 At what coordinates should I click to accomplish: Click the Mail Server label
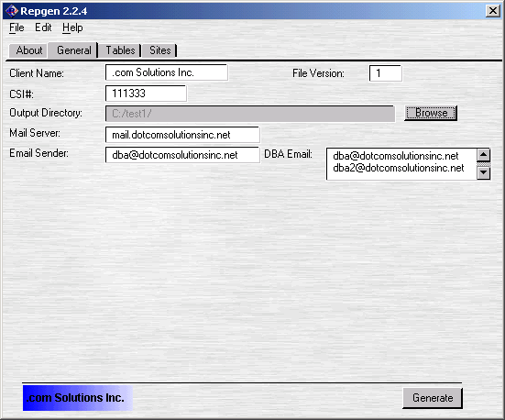coord(35,133)
